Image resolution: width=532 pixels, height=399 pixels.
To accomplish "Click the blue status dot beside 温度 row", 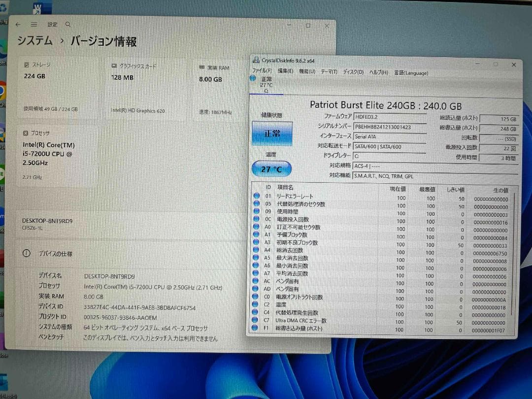I will coord(257,305).
